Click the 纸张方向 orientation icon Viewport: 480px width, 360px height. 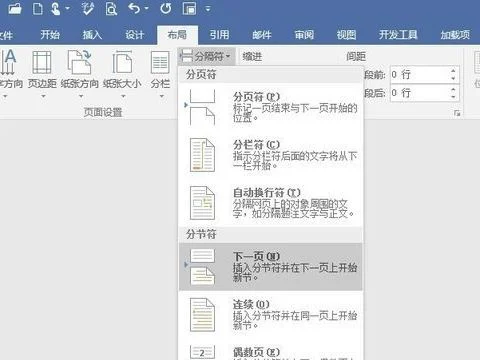(x=79, y=62)
